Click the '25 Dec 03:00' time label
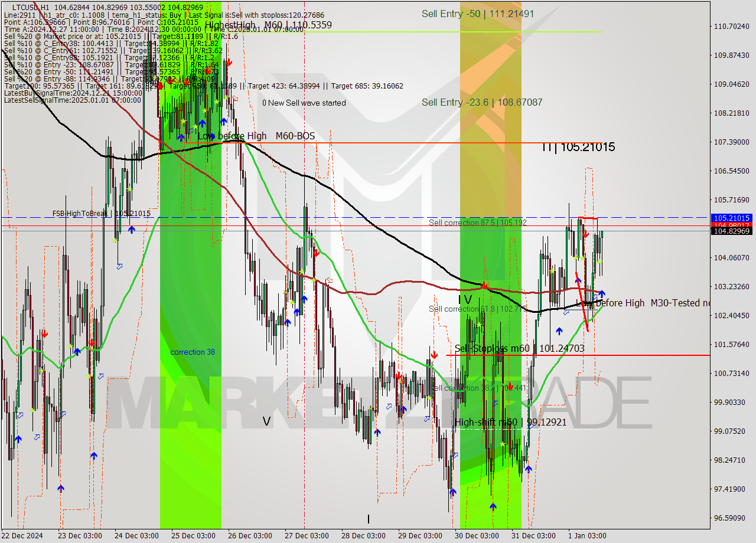This screenshot has width=756, height=543. click(x=192, y=535)
